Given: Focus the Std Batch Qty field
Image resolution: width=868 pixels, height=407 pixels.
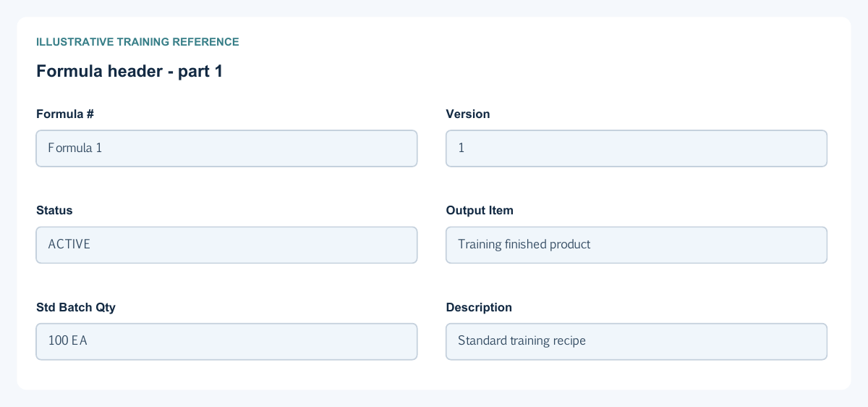Looking at the screenshot, I should (x=226, y=341).
